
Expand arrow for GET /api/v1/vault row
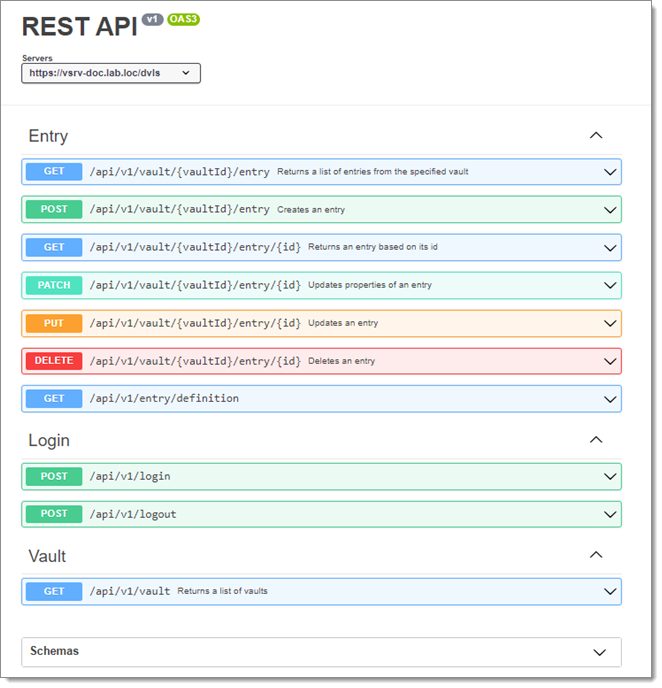pyautogui.click(x=610, y=592)
